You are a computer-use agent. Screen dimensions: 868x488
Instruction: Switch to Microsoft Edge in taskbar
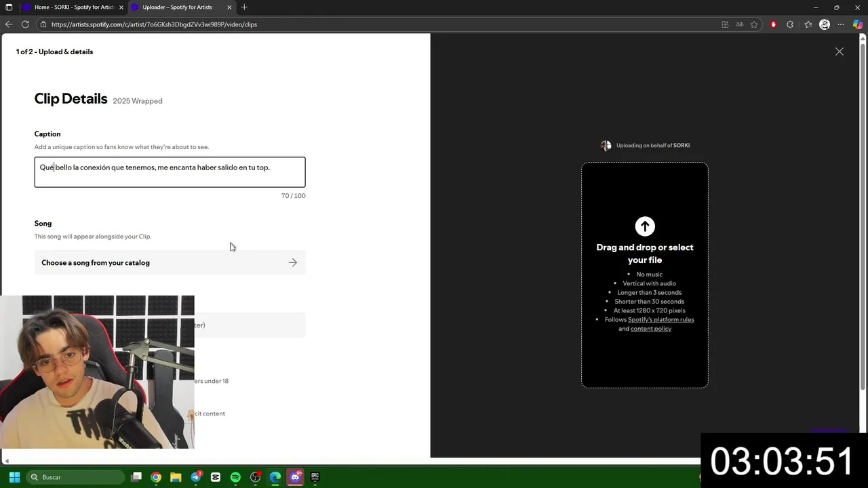point(275,477)
